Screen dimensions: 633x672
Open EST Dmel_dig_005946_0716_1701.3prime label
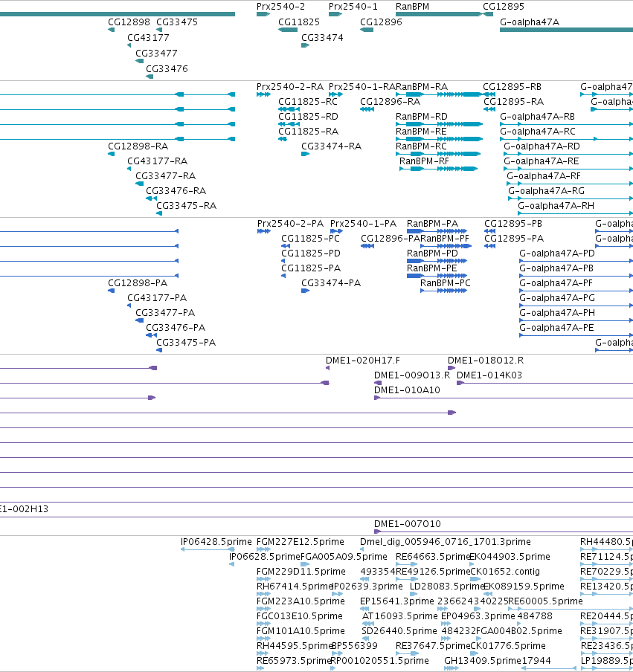coord(446,542)
